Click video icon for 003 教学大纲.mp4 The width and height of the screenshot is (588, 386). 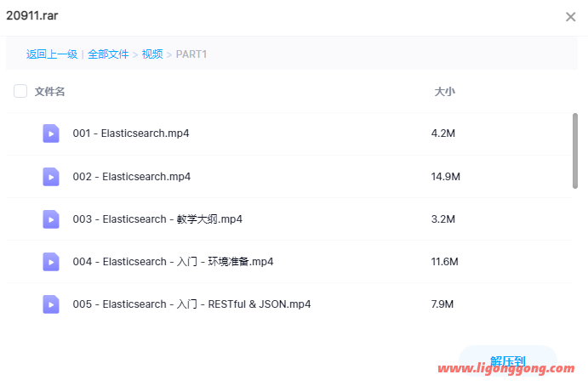(51, 219)
